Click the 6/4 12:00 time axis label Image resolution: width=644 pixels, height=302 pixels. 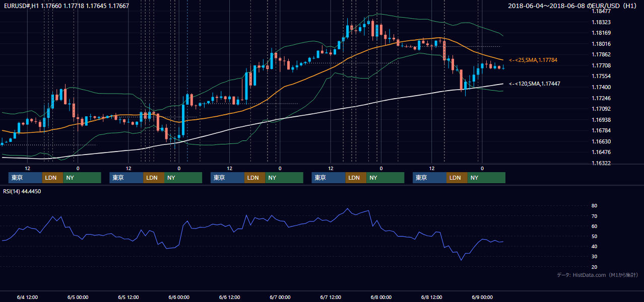(x=27, y=297)
